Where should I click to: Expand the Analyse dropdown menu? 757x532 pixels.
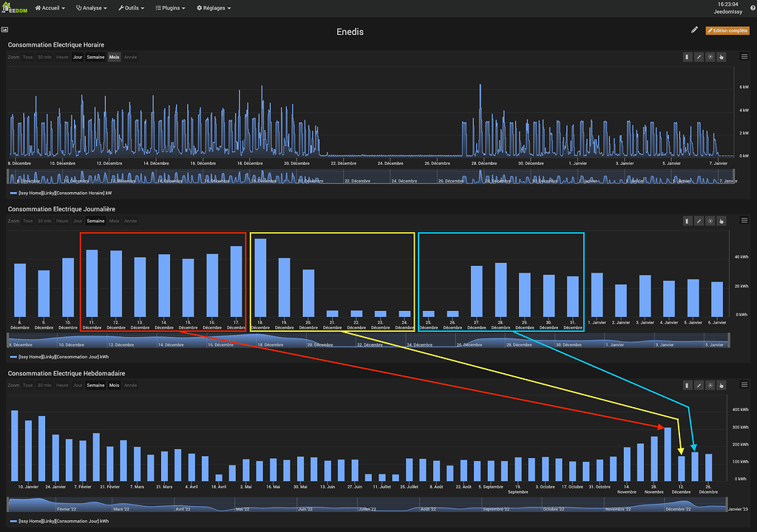tap(91, 8)
